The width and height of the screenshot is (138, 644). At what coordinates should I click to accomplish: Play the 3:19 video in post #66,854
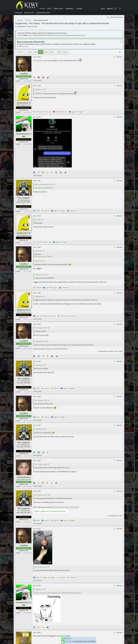click(43, 547)
